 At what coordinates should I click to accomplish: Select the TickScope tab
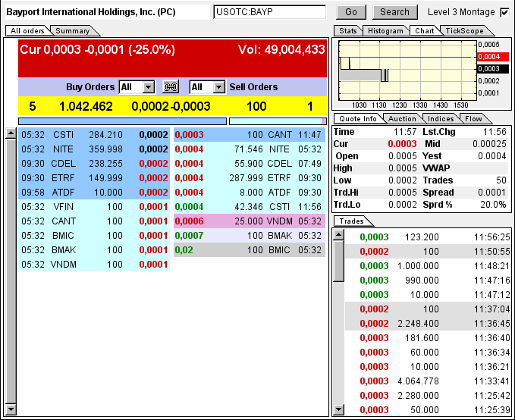tap(464, 31)
